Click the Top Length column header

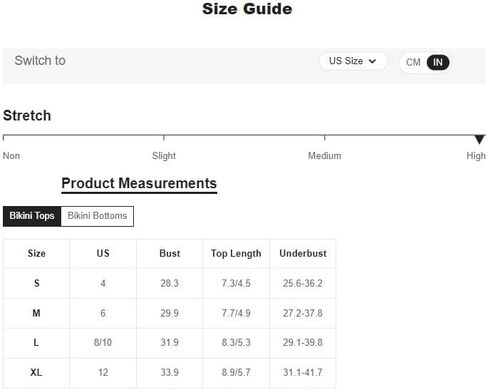click(236, 253)
